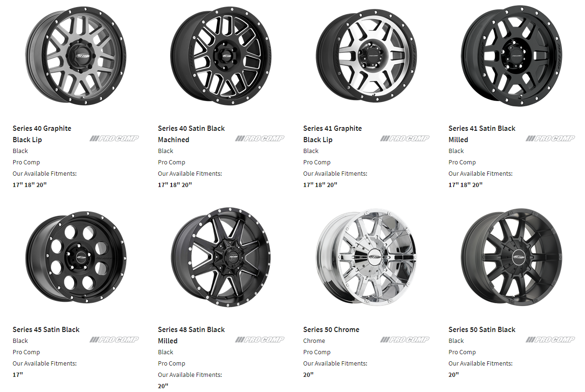
Task: Open the Series 40 Graphite Black Lip wheel image
Action: coord(75,56)
